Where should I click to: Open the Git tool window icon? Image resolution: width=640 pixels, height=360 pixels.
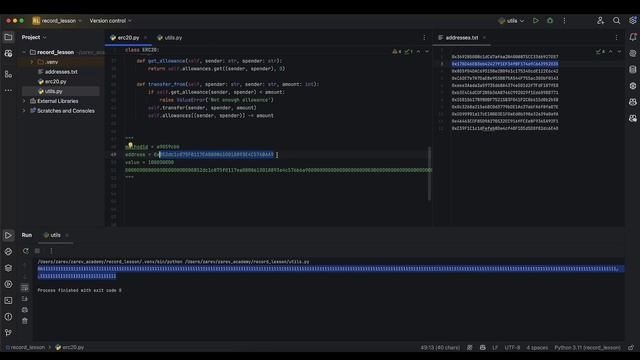8,333
